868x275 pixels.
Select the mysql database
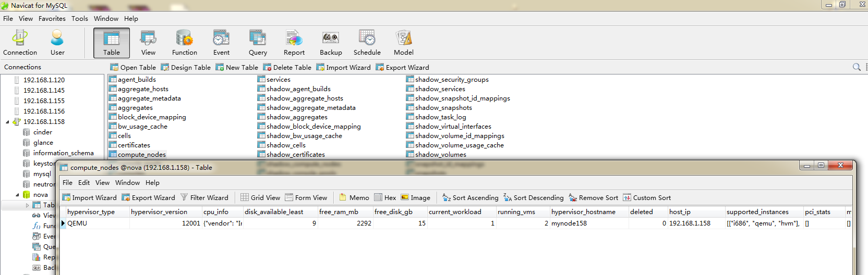pyautogui.click(x=42, y=173)
